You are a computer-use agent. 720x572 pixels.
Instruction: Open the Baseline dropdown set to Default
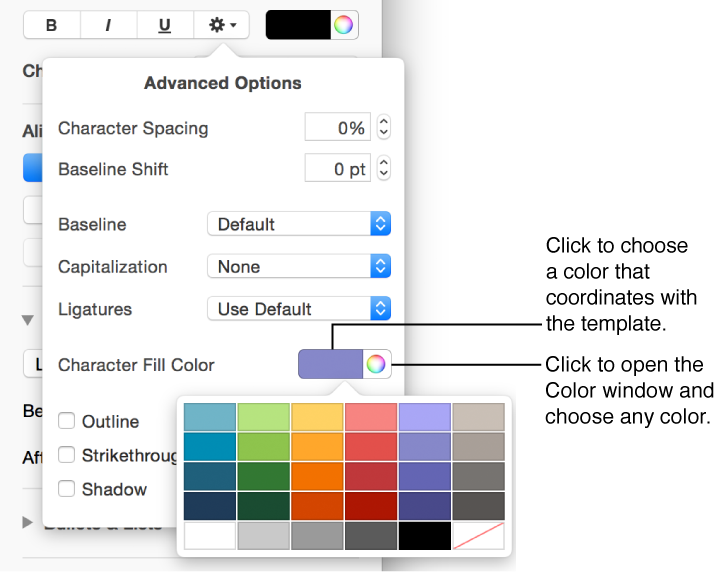tap(299, 224)
